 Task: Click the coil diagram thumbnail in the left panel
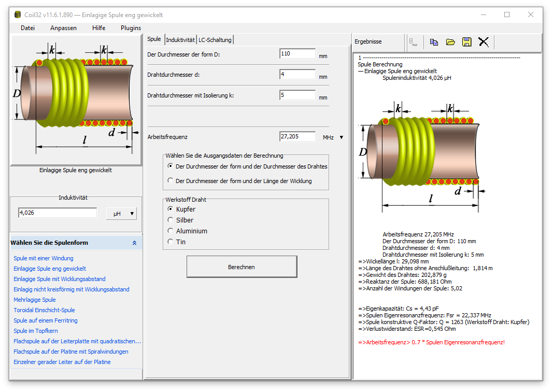(x=76, y=100)
